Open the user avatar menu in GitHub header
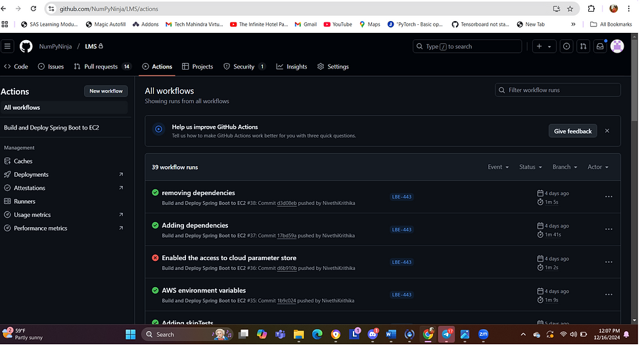Image resolution: width=644 pixels, height=362 pixels. click(x=617, y=47)
